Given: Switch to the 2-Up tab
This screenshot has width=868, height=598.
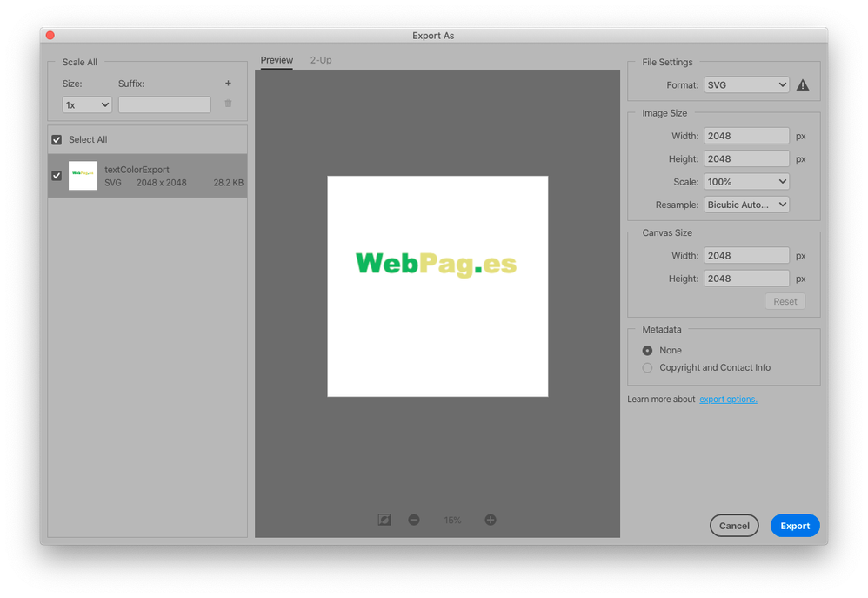Looking at the screenshot, I should click(x=321, y=60).
